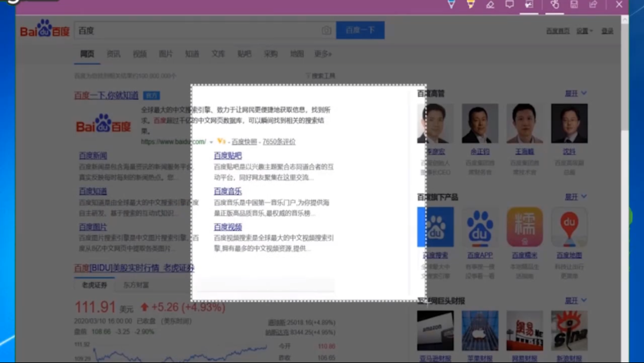Image resolution: width=644 pixels, height=363 pixels.
Task: Choose the eraser tool
Action: [x=490, y=5]
